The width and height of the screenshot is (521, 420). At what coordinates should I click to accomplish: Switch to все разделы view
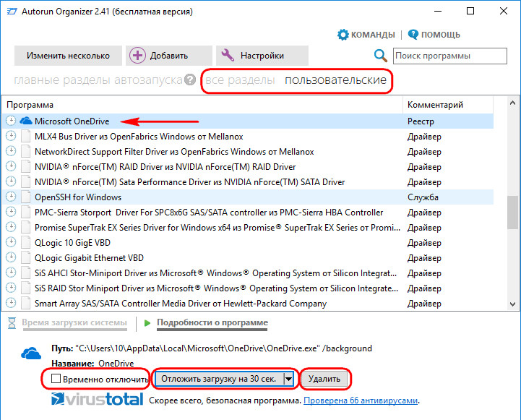pos(240,80)
